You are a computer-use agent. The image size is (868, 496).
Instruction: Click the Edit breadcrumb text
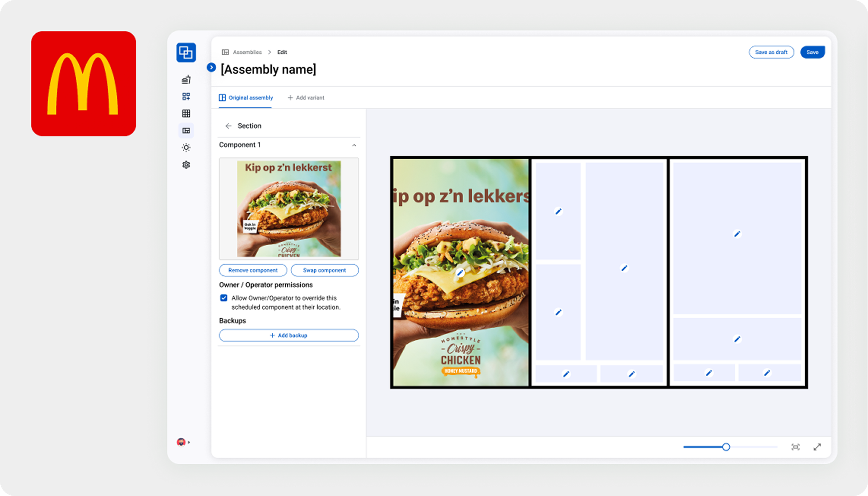282,52
